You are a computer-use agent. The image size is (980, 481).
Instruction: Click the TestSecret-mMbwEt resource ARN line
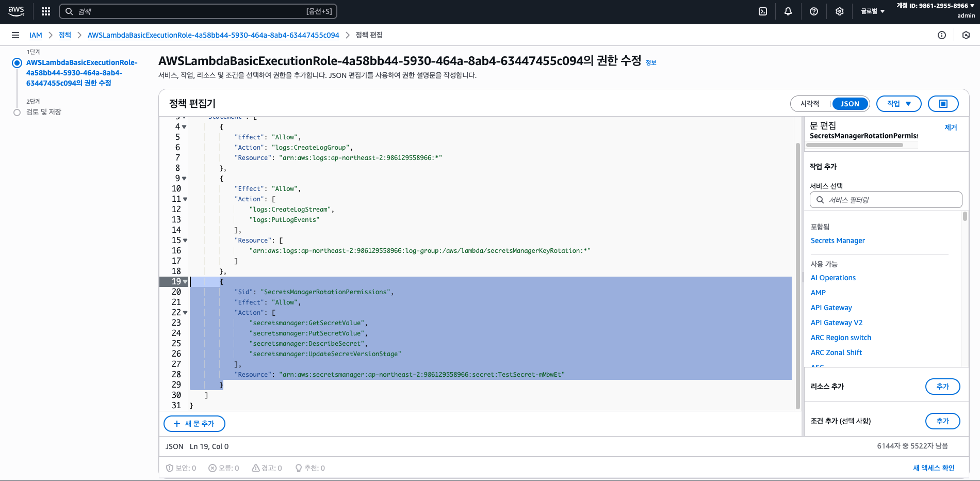click(422, 375)
